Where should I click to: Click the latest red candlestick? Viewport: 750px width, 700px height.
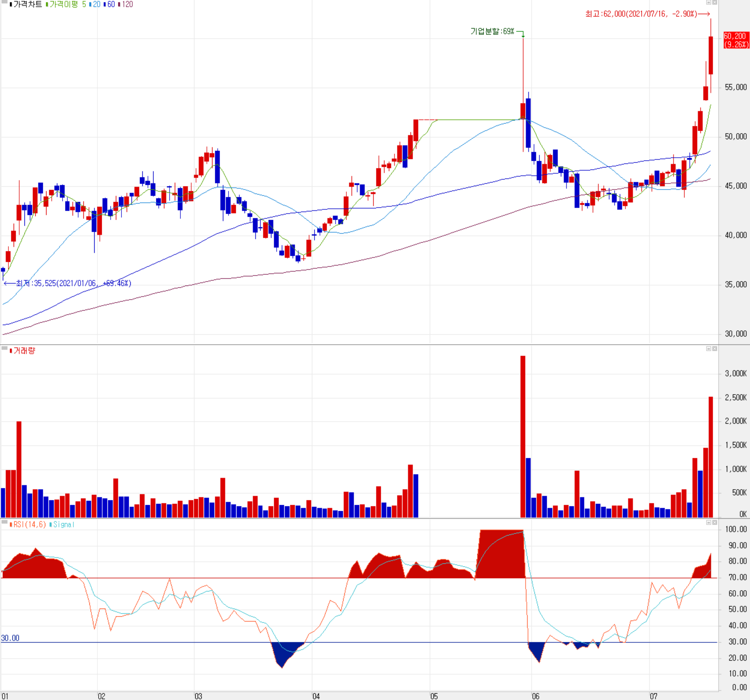coord(711,55)
